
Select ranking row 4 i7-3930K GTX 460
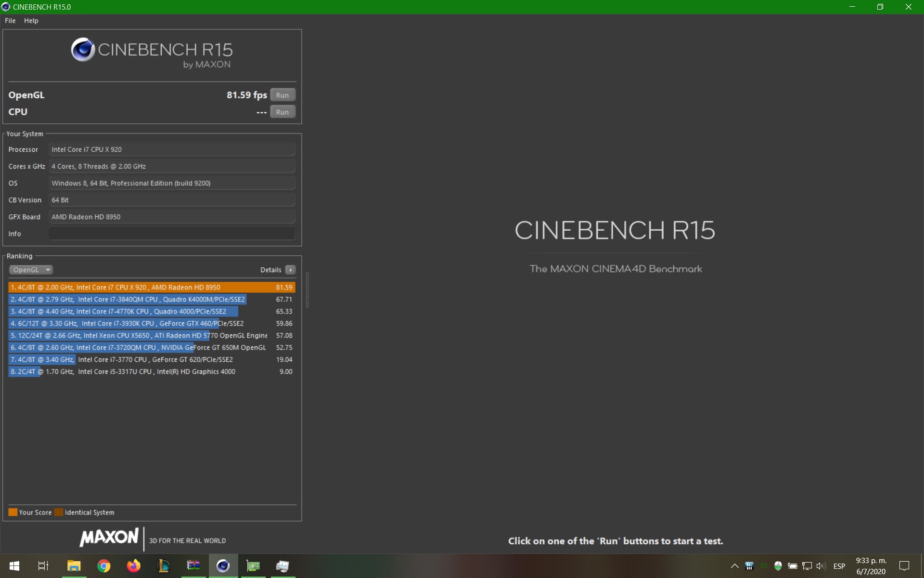point(152,323)
